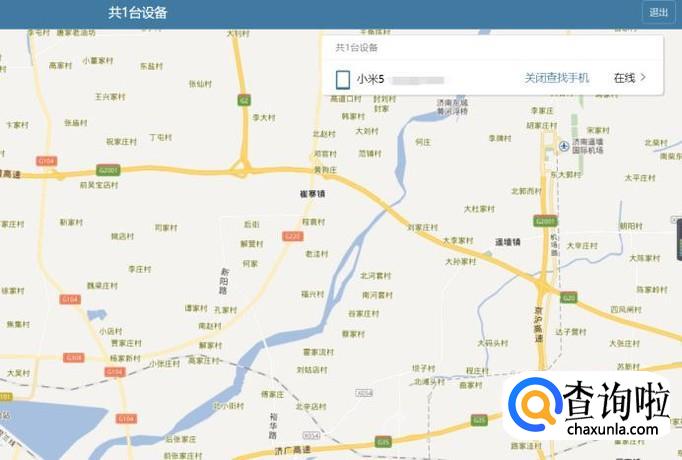Viewport: 682px width, 460px height.
Task: Click the 退出 logout button
Action: point(659,12)
